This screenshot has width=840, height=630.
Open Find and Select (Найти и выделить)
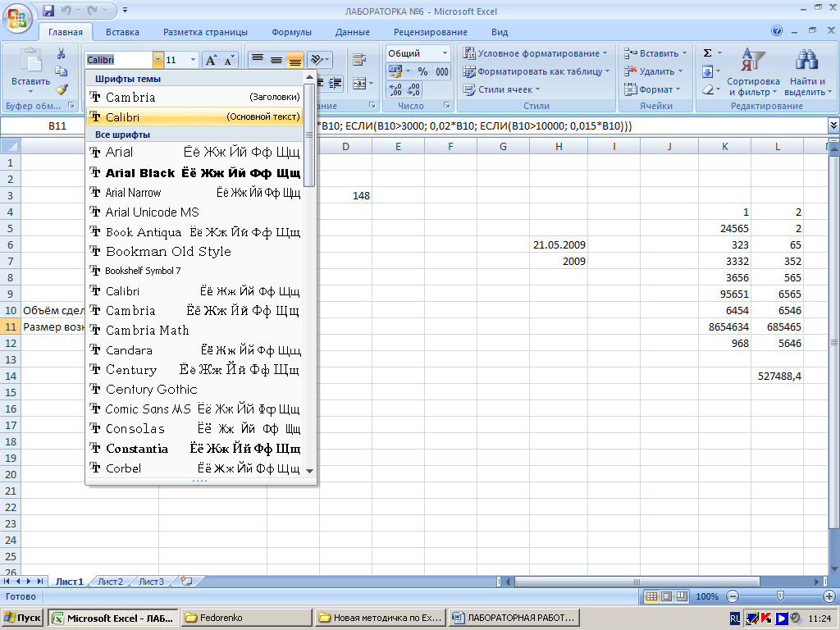pos(808,72)
